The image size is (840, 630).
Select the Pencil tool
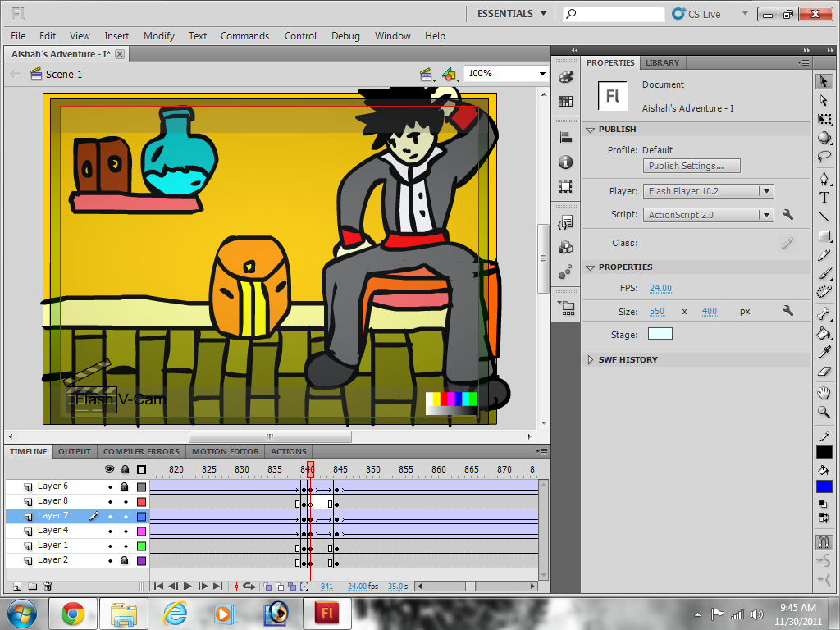[x=824, y=255]
